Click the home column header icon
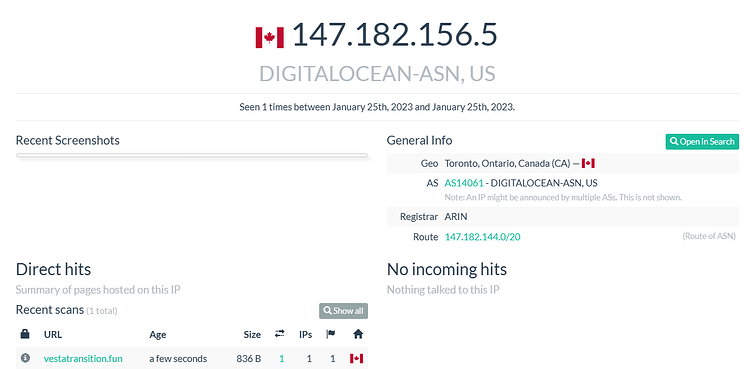Viewport: 750px width, 369px height. [358, 334]
